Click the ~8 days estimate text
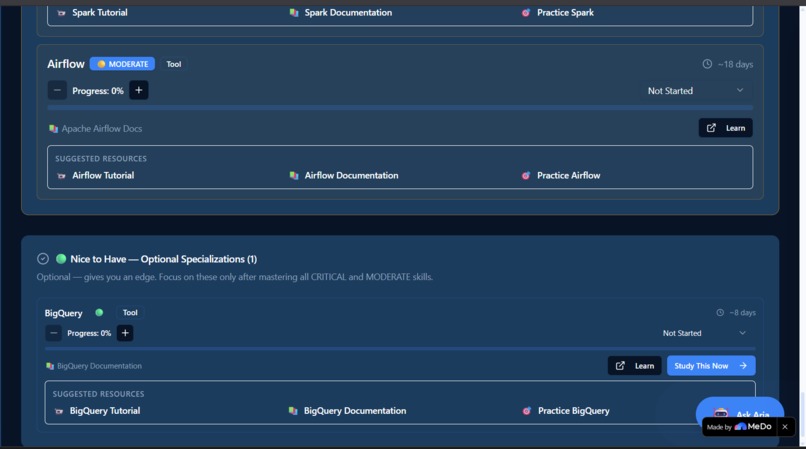Image resolution: width=806 pixels, height=449 pixels. click(x=742, y=313)
